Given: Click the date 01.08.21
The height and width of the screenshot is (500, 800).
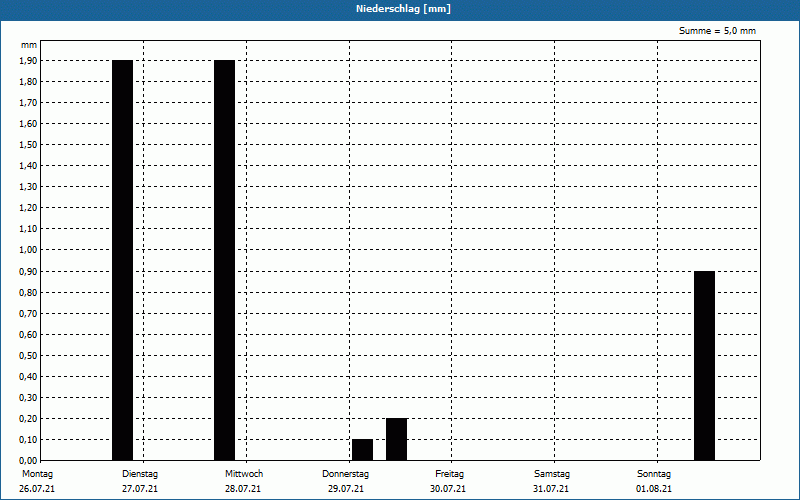Looking at the screenshot, I should tap(654, 489).
